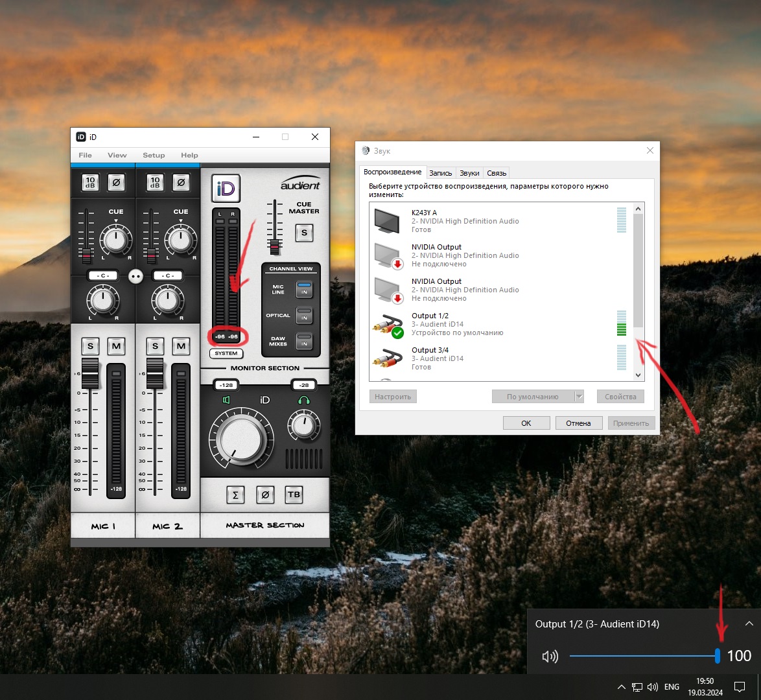Screen dimensions: 761x700
Task: Click the stereo link icon between channels
Action: click(135, 277)
